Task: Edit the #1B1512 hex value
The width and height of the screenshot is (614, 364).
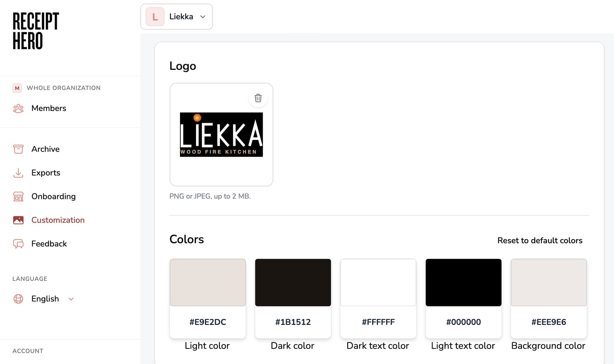Action: [293, 322]
